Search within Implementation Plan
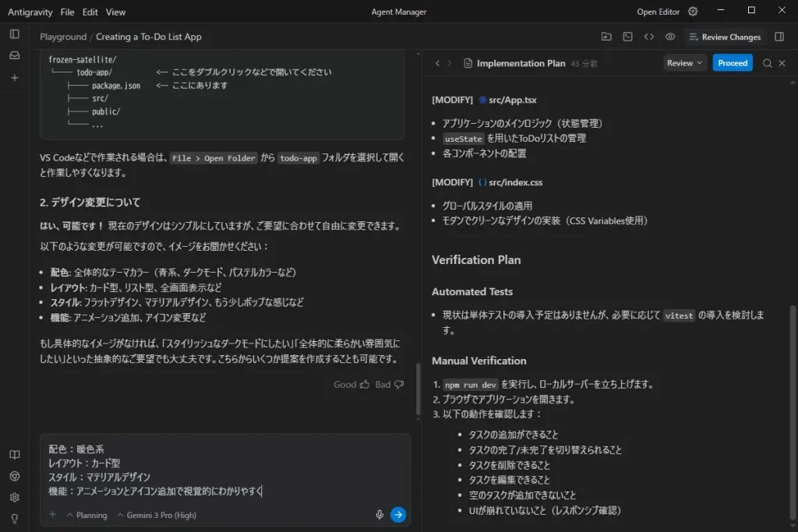Image resolution: width=798 pixels, height=532 pixels. coord(767,63)
